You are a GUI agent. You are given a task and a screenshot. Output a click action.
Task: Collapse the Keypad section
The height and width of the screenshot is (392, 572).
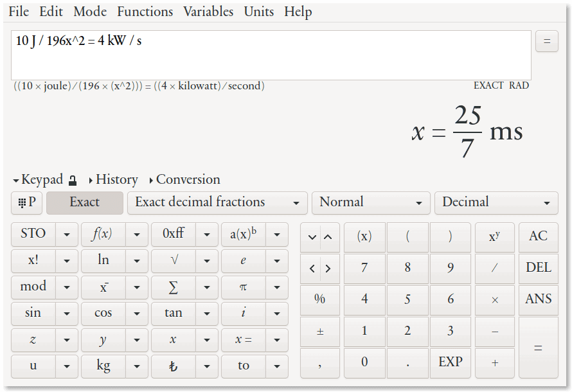pos(38,180)
